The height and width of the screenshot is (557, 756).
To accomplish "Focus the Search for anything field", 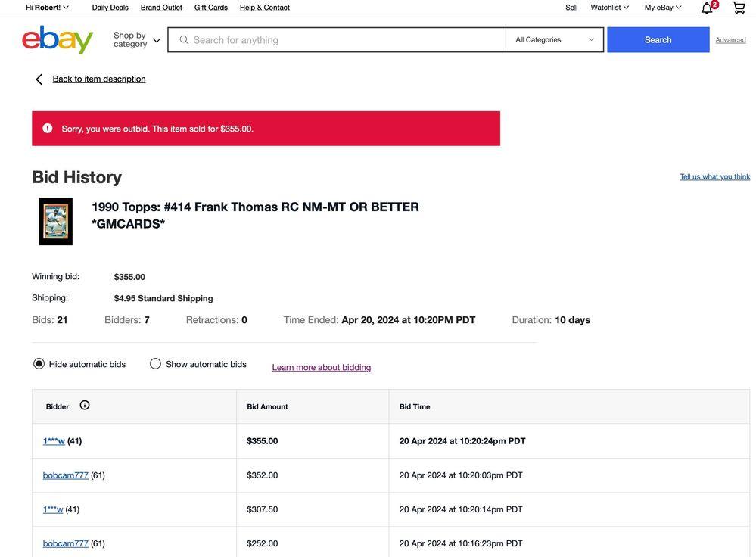I will [337, 40].
